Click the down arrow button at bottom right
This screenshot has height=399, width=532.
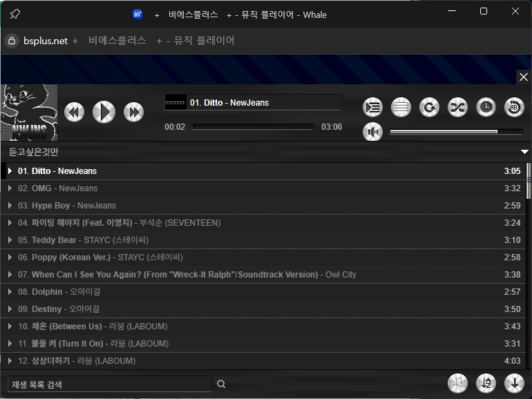[x=514, y=383]
